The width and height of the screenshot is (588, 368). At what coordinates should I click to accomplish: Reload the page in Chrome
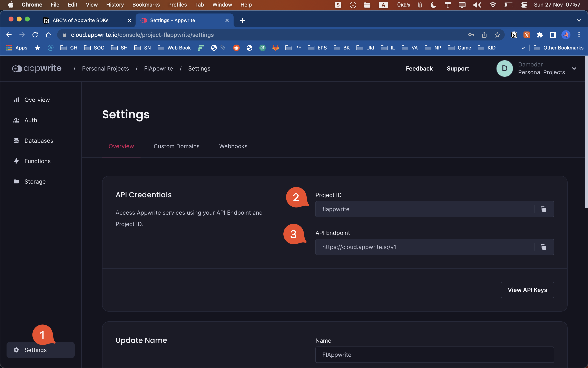(35, 35)
